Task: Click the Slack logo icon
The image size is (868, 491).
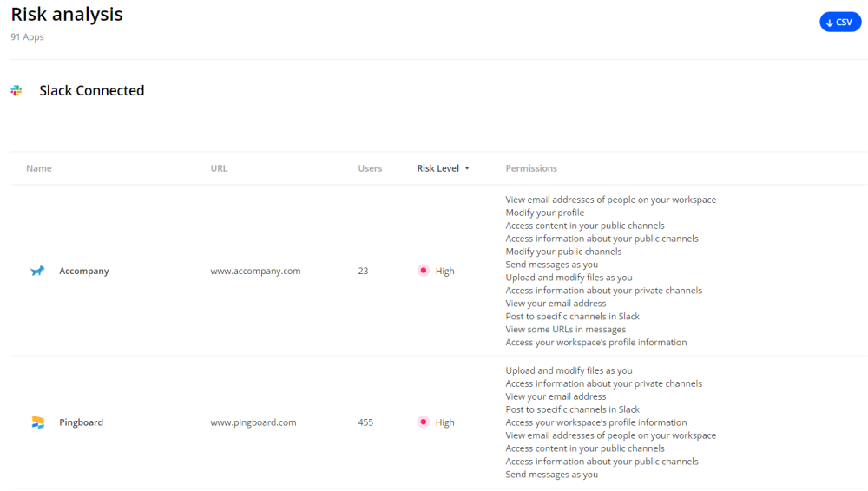Action: [16, 90]
